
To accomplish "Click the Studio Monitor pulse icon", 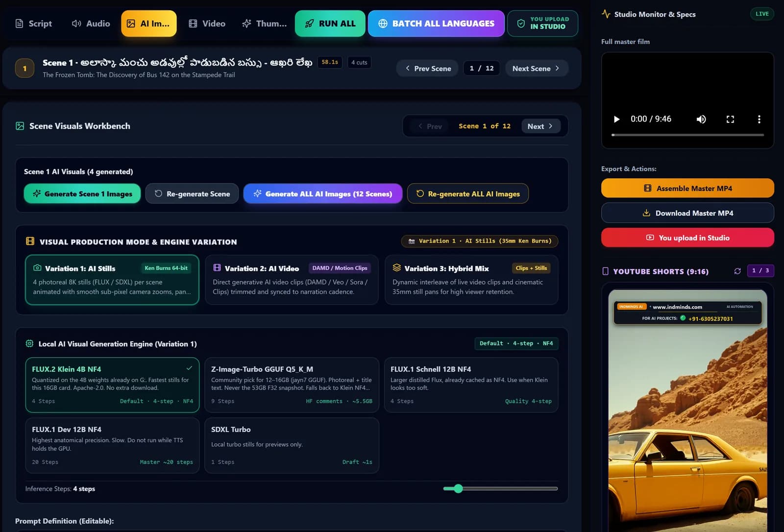I will (606, 14).
